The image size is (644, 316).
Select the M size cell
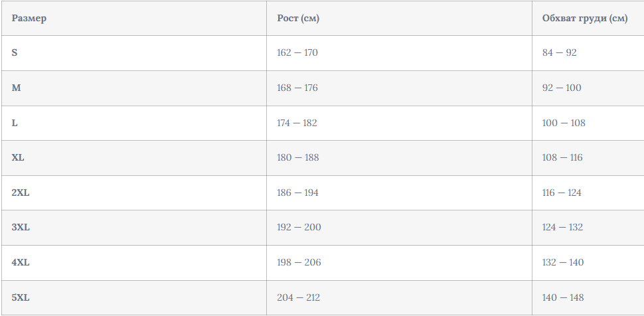click(x=17, y=88)
